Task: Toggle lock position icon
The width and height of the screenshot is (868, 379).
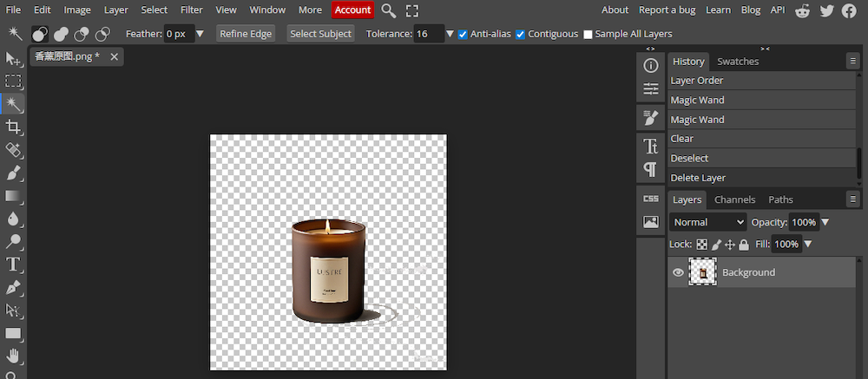Action: (x=730, y=244)
